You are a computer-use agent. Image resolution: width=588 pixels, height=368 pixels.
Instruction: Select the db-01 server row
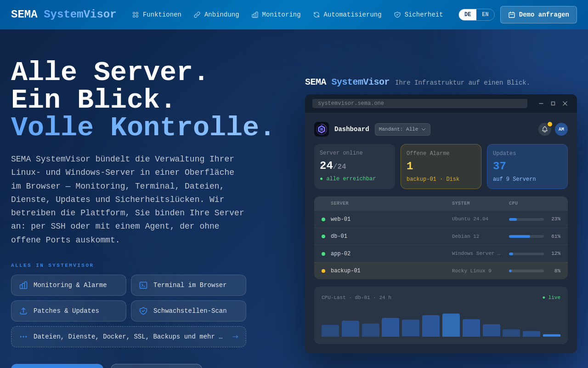[441, 236]
